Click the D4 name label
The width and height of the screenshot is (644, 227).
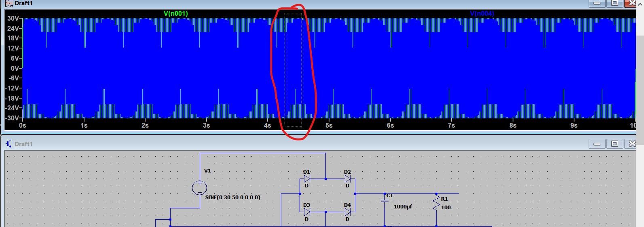click(347, 205)
